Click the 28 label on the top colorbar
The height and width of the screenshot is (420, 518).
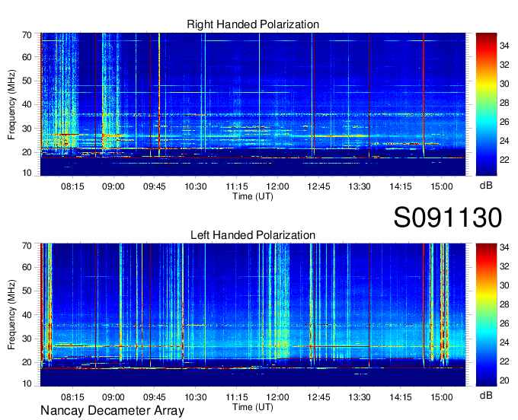point(504,103)
